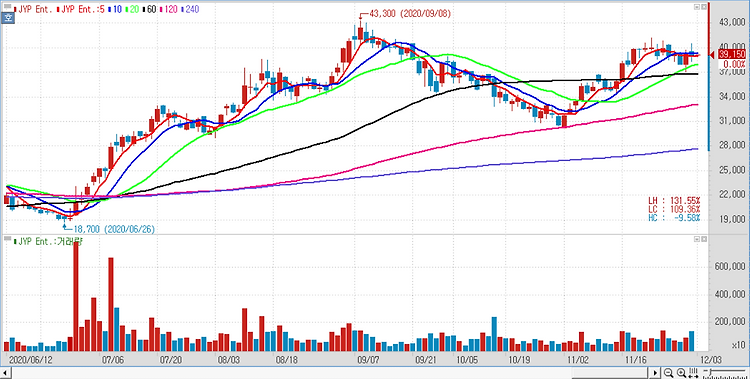The height and width of the screenshot is (379, 750).
Task: Click the 0.00% change label
Action: tap(734, 64)
